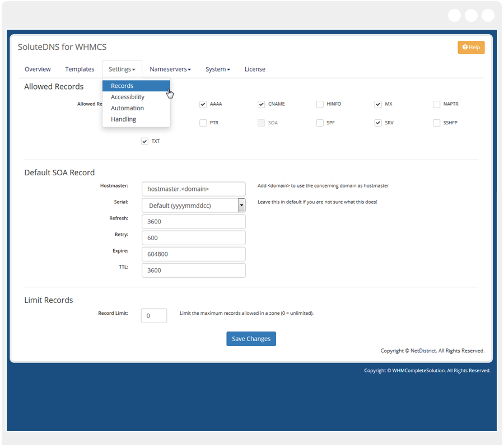Click the Expire value field

tap(193, 254)
